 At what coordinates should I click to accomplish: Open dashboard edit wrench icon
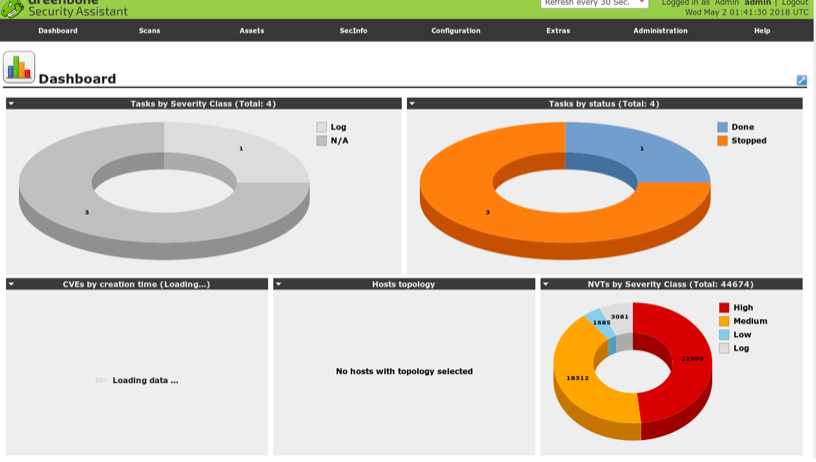801,80
